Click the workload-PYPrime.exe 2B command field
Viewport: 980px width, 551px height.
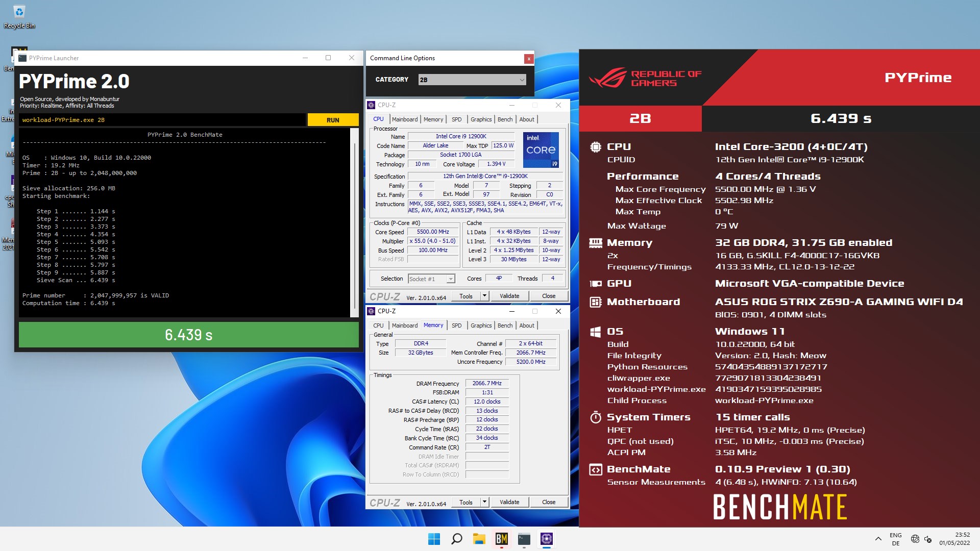tap(163, 120)
